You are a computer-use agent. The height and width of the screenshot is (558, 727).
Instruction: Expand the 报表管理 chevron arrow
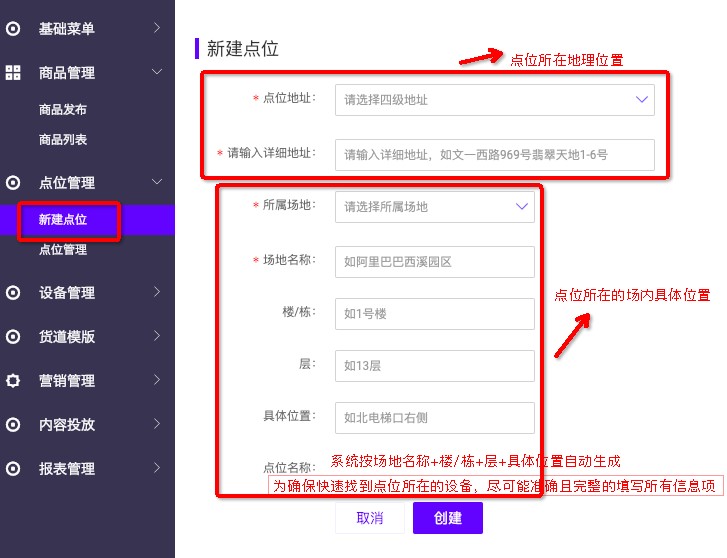157,468
